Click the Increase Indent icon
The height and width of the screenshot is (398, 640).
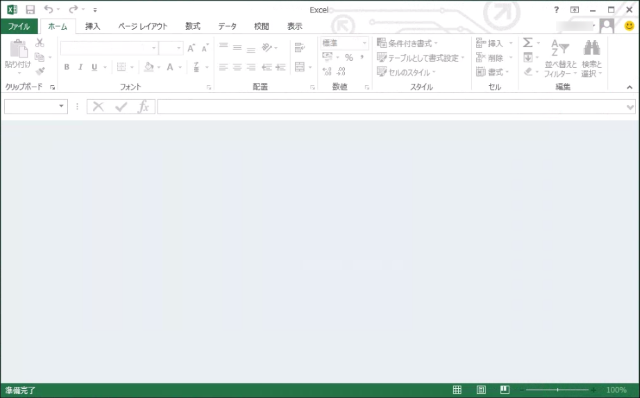click(x=280, y=67)
